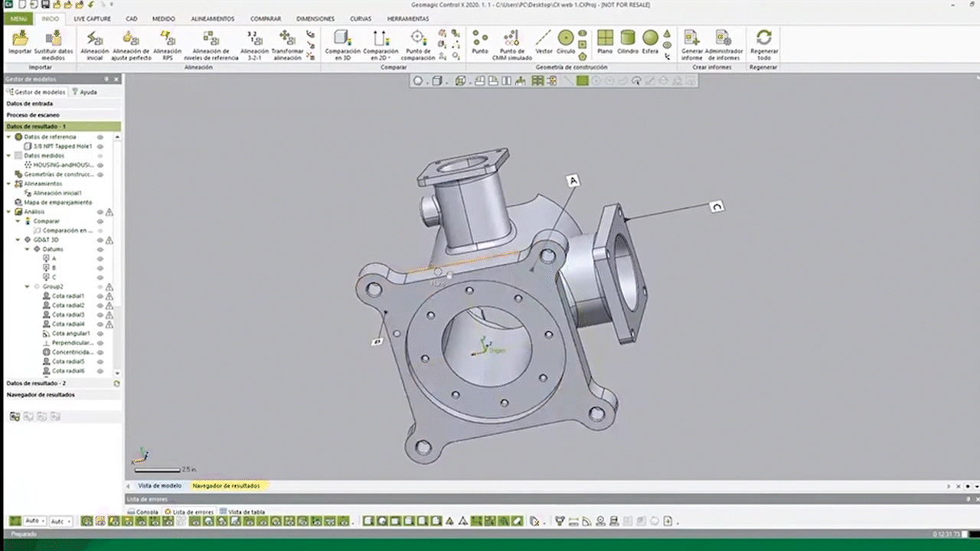This screenshot has width=980, height=551.
Task: Collapse Alineamientos node
Action: click(x=9, y=184)
